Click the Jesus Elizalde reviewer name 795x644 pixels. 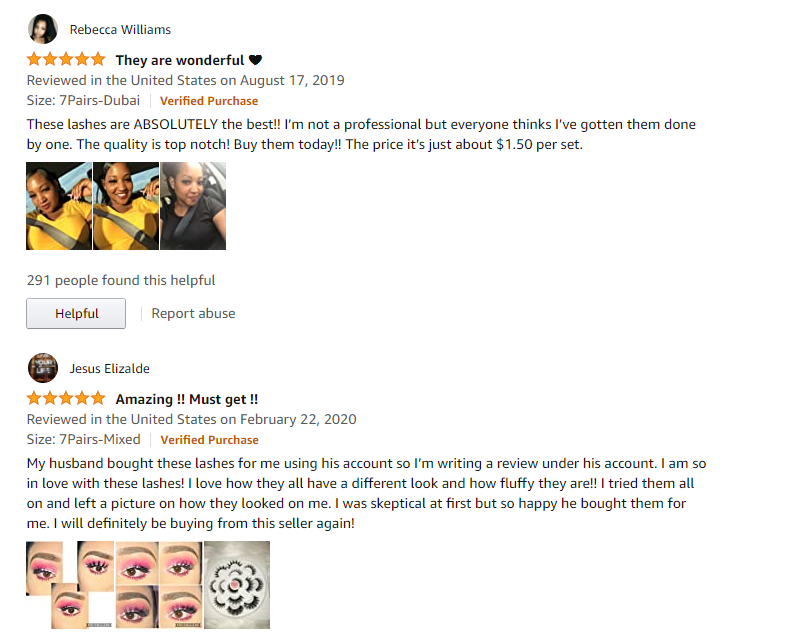[110, 369]
